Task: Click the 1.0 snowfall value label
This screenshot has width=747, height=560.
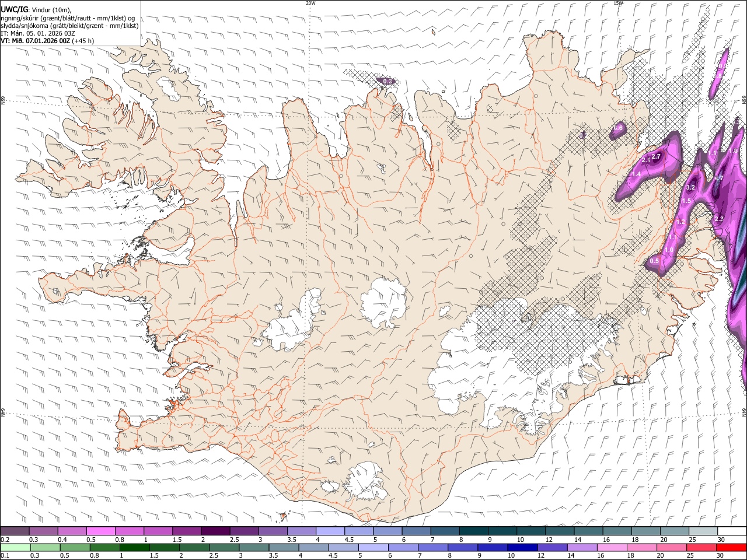Action: [669, 250]
